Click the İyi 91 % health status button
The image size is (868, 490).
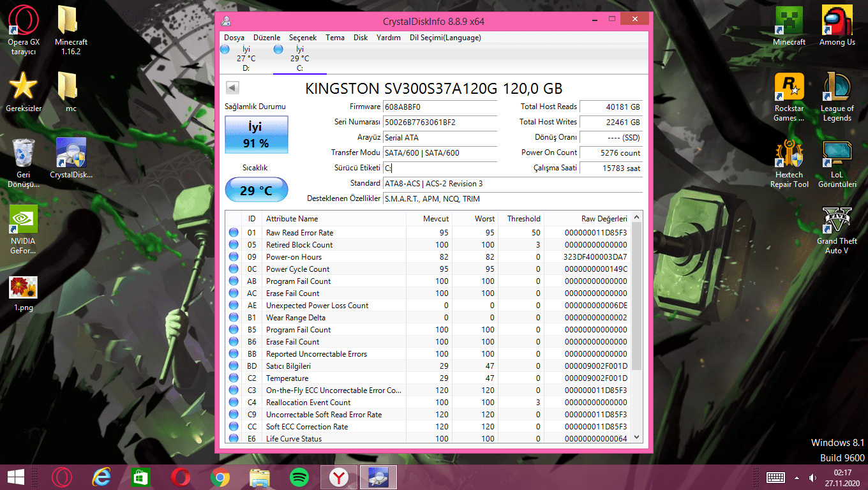(x=256, y=135)
